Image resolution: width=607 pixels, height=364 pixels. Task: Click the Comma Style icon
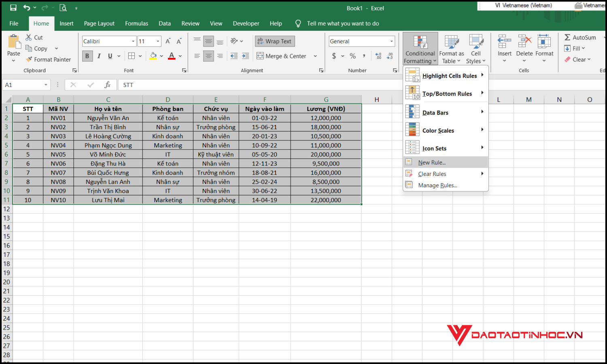tap(364, 56)
